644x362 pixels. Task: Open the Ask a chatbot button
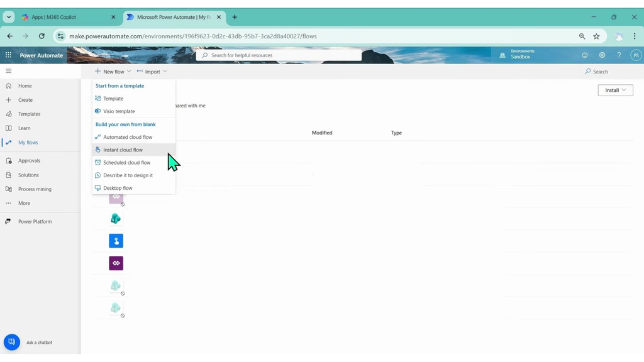click(11, 342)
